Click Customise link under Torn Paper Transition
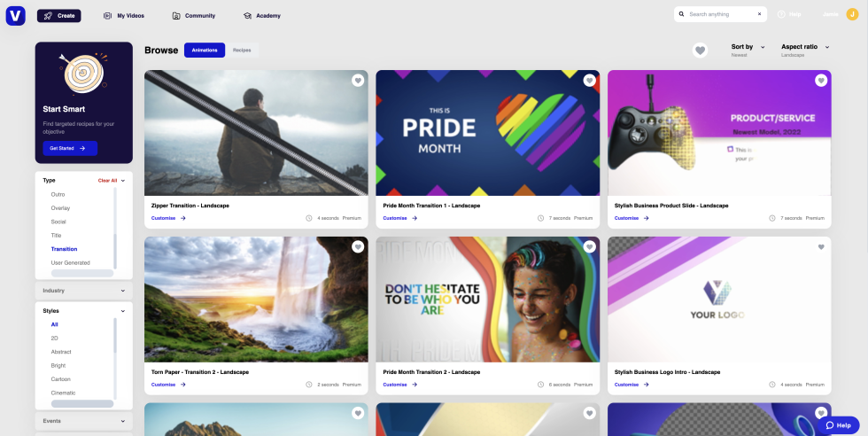Screen dimensions: 868x436 [168, 385]
